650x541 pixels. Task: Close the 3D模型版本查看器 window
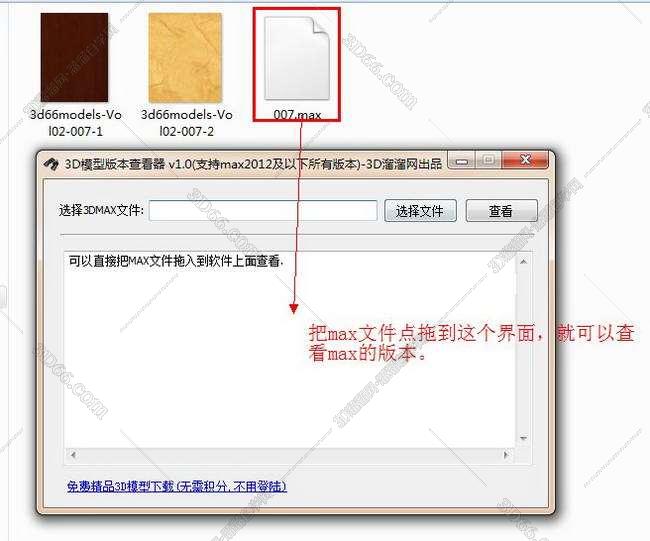point(526,161)
